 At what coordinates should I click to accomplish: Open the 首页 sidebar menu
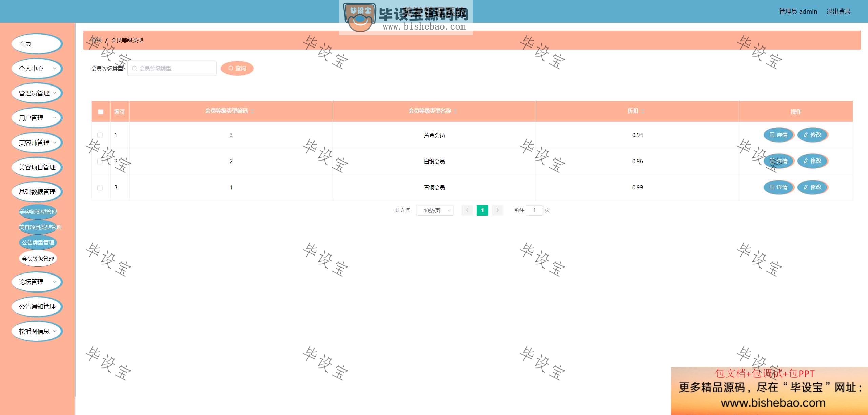pos(37,44)
